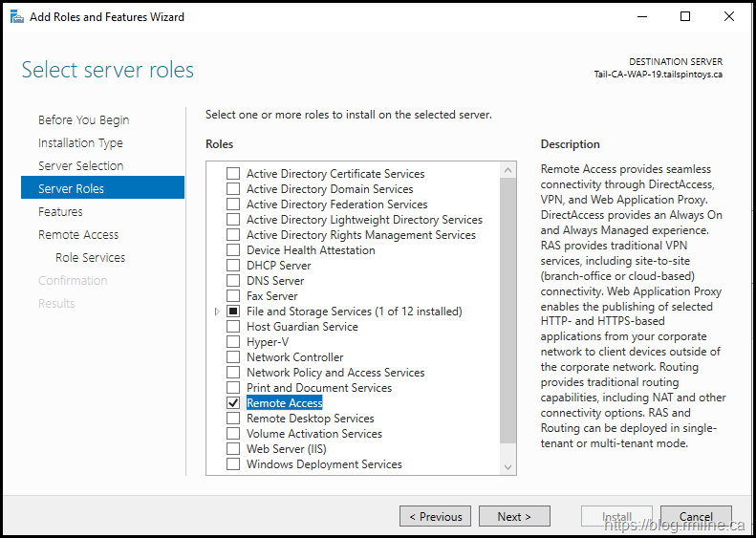The height and width of the screenshot is (538, 756).
Task: Go back with the Previous button
Action: [x=435, y=516]
